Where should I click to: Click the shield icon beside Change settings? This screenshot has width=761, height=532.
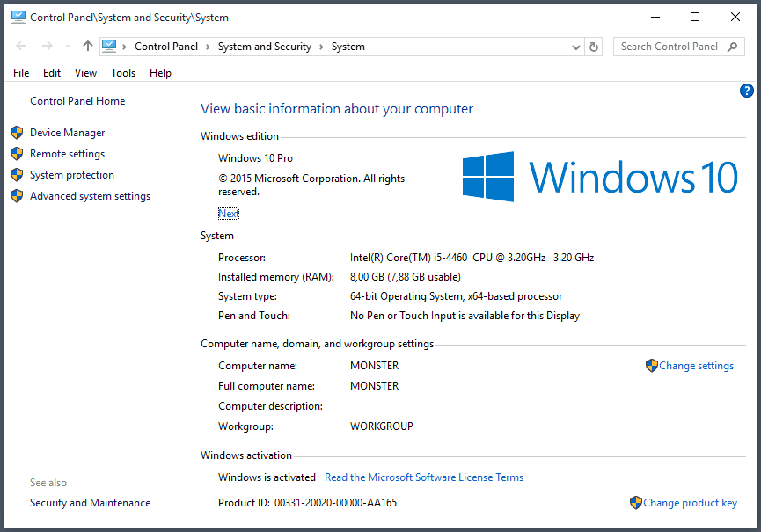coord(651,366)
